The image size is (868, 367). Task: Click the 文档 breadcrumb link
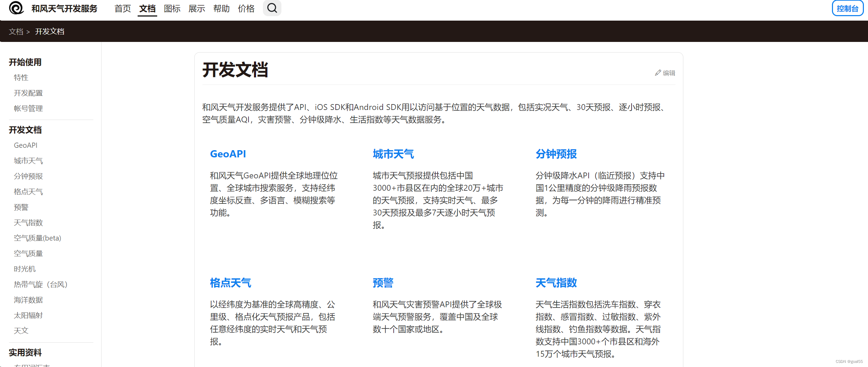click(16, 32)
